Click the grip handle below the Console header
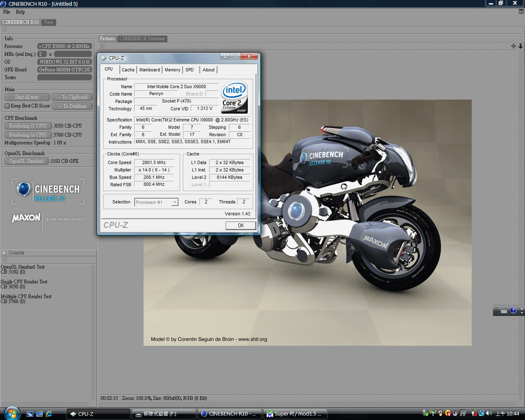The image size is (525, 420). point(5,260)
